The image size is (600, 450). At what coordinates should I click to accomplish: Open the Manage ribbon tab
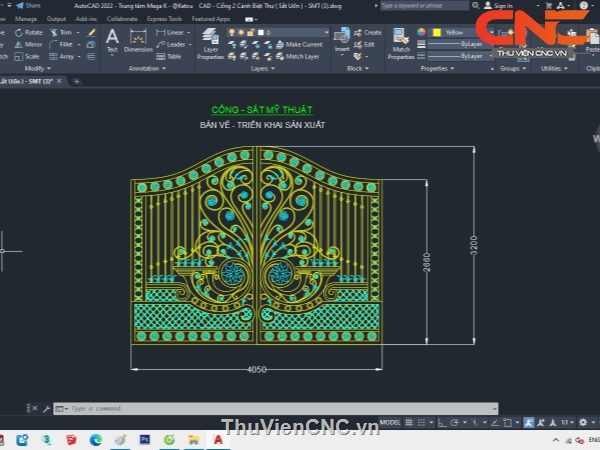click(x=26, y=18)
